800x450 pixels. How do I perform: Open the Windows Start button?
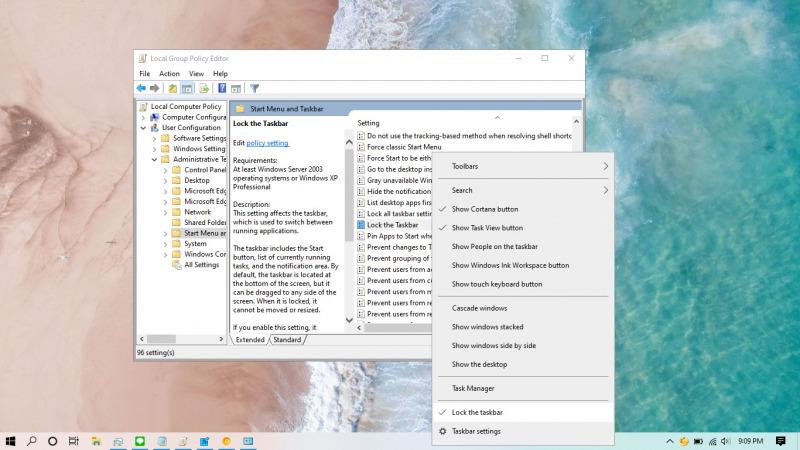pyautogui.click(x=10, y=441)
